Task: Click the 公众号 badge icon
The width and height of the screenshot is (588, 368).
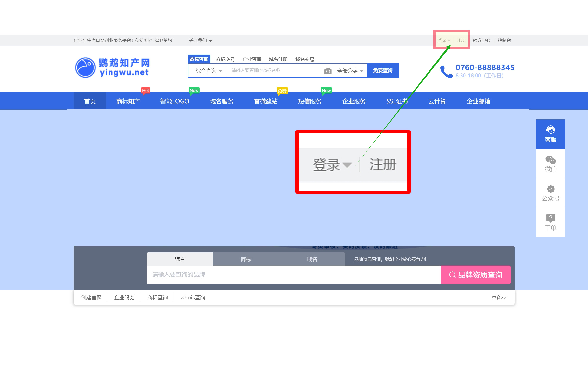Action: pos(551,189)
